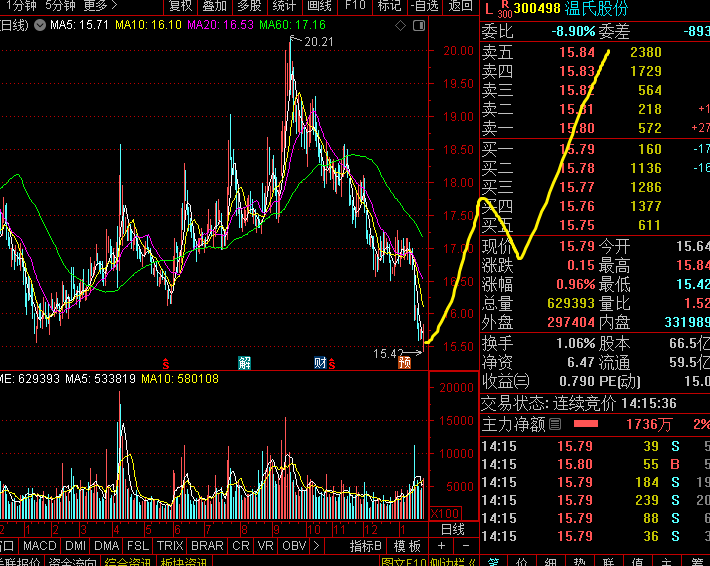Zoom out chart with − button

466,546
